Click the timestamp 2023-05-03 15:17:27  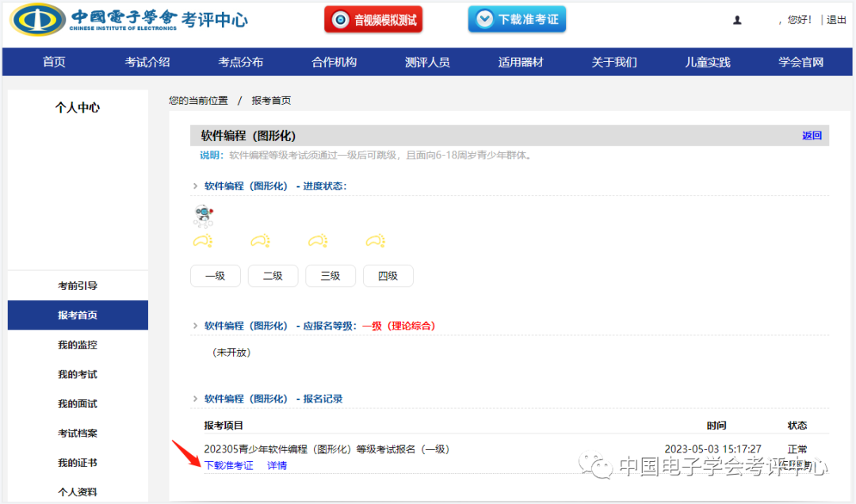click(713, 449)
